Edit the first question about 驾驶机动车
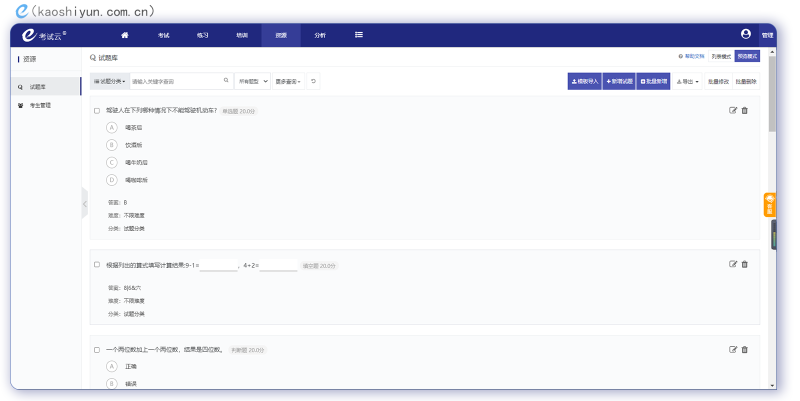 click(733, 110)
